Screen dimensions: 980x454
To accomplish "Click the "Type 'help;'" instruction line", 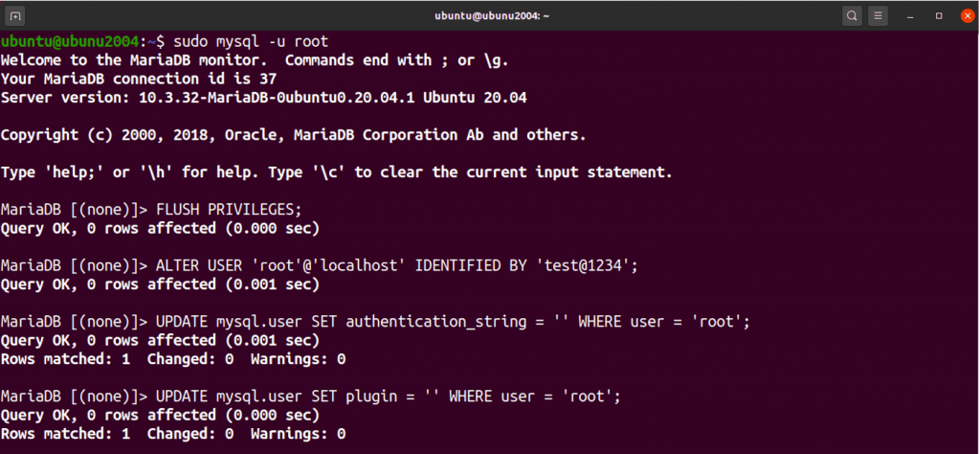I will [x=336, y=172].
